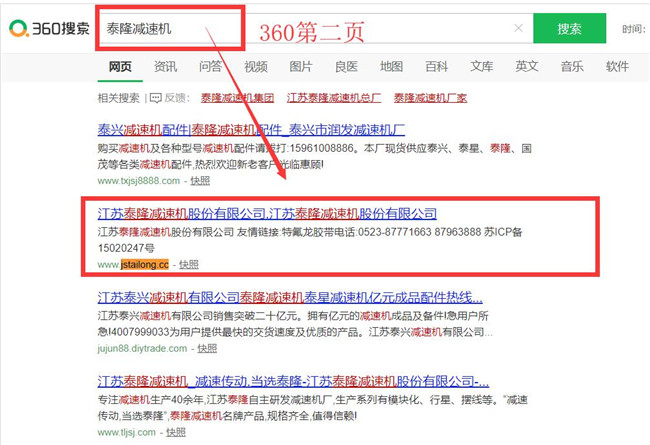Image resolution: width=650 pixels, height=445 pixels.
Task: Open the 软件 tab
Action: 617,67
